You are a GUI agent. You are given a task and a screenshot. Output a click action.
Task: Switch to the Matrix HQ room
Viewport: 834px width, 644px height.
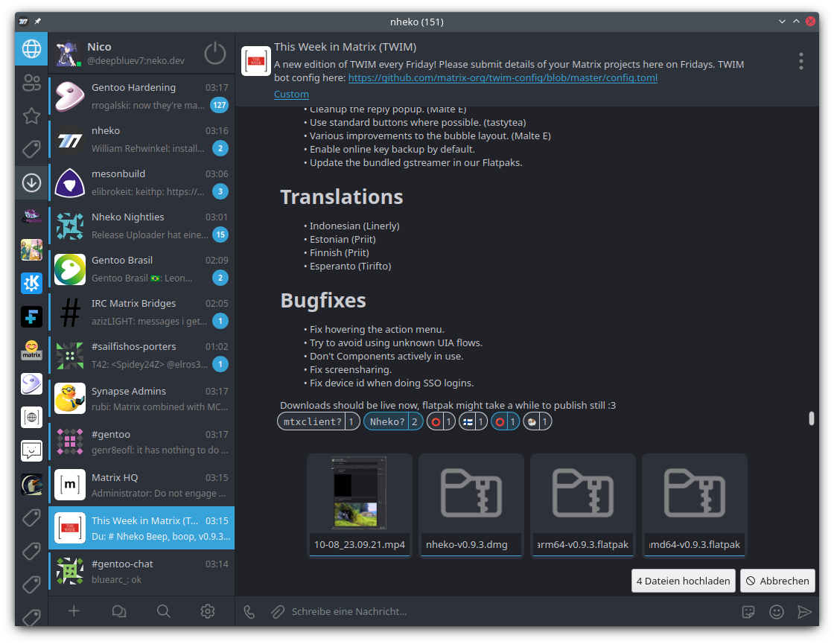coord(141,485)
